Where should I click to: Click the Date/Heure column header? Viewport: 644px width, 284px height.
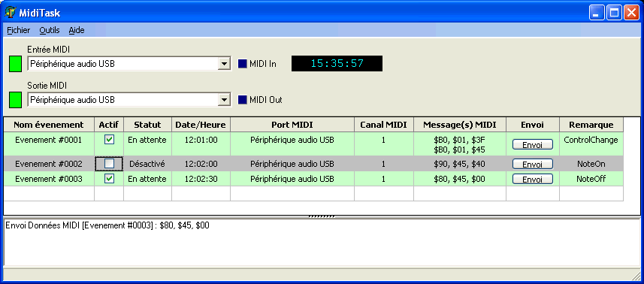coord(201,125)
